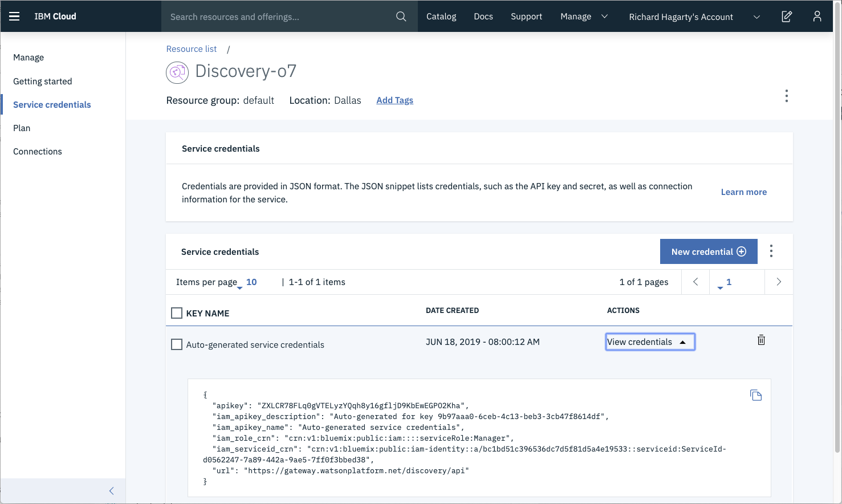This screenshot has height=504, width=842.
Task: Click the Discovery-o7 page title
Action: (x=246, y=71)
